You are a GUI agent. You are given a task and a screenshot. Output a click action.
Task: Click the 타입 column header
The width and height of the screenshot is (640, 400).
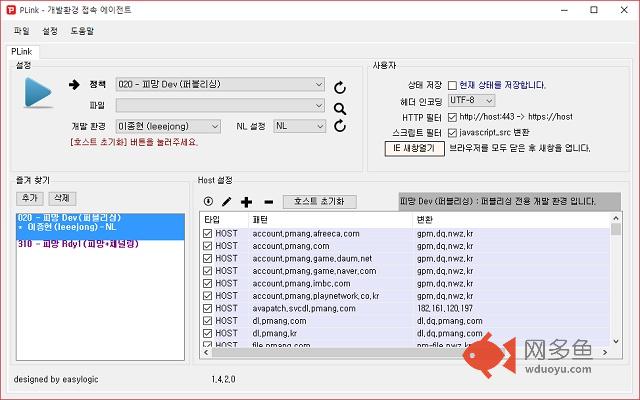point(224,220)
